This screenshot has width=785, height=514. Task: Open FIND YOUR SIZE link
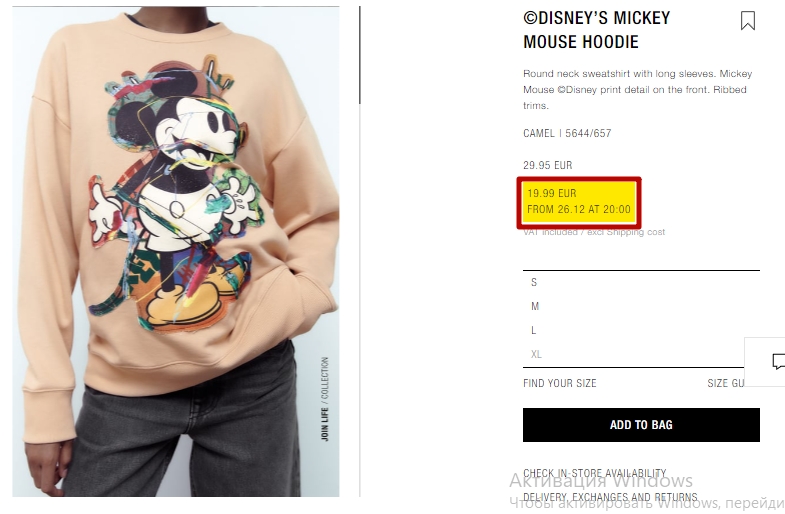click(x=560, y=383)
